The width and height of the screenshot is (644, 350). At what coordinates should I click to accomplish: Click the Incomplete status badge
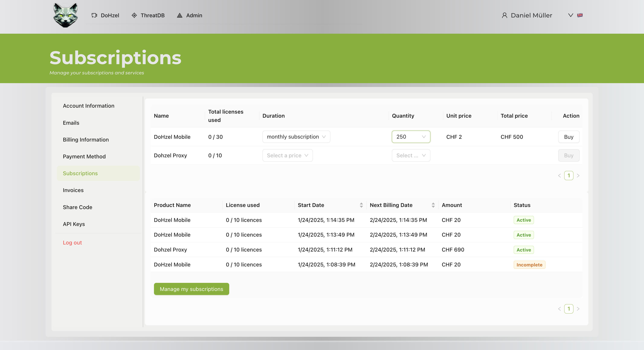529,265
